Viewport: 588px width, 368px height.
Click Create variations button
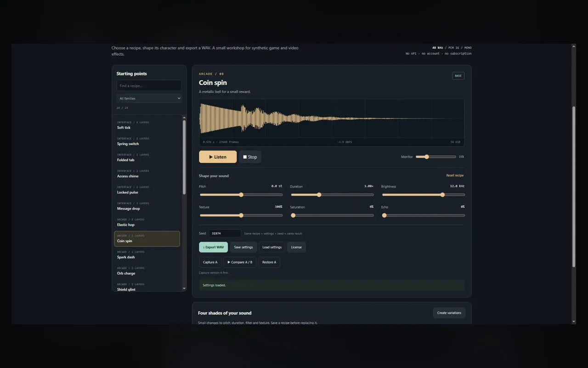coord(449,313)
